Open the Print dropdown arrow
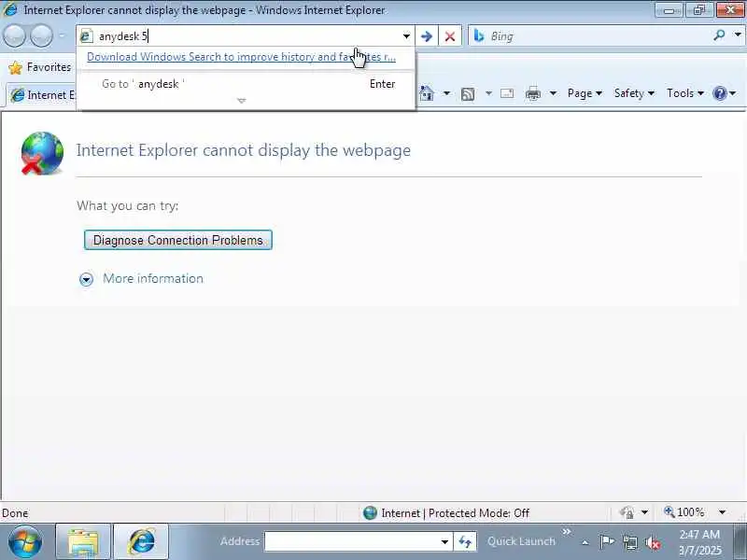 [553, 93]
